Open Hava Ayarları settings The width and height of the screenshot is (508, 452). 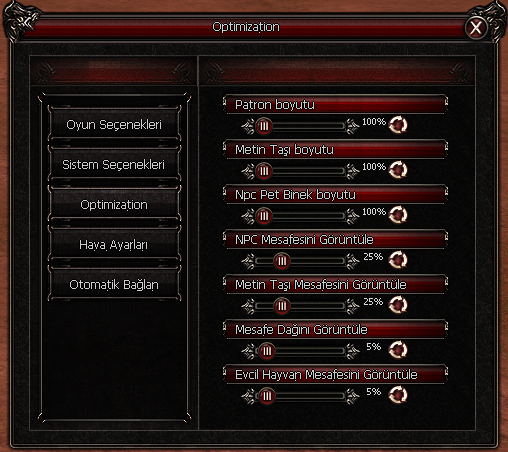coord(114,245)
